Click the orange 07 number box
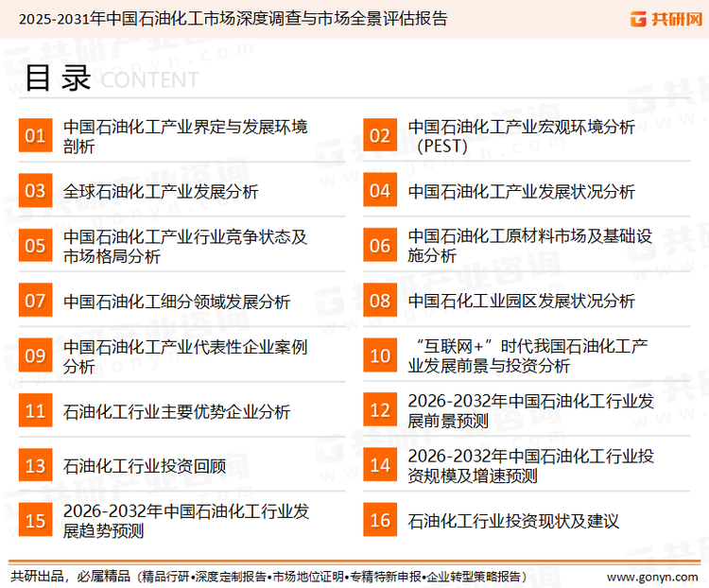Viewport: 709px width, 588px height. (35, 301)
